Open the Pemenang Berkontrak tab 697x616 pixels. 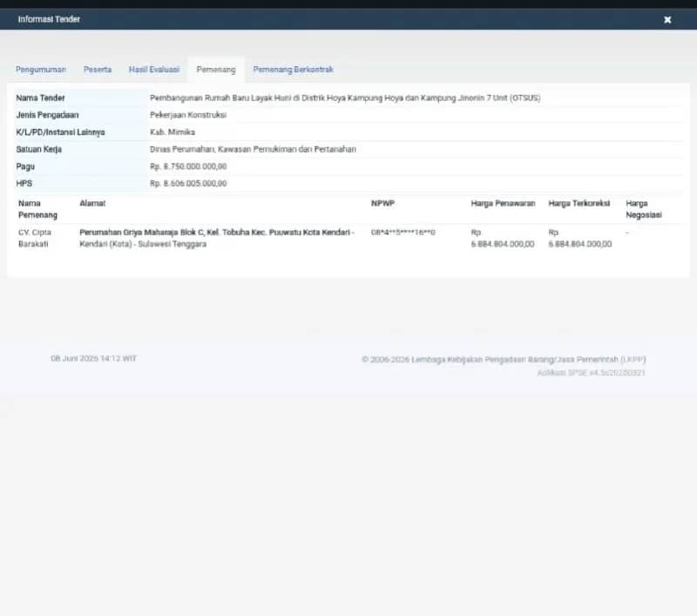pos(294,70)
